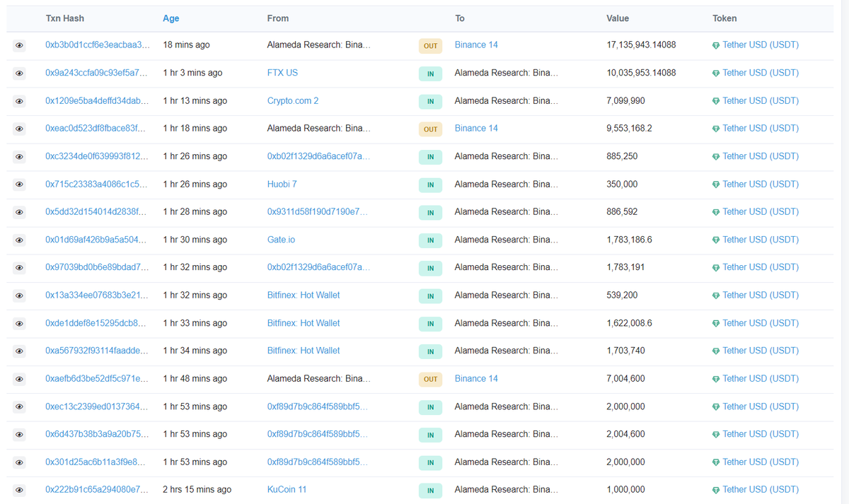Open transaction hash 0x715c23383a4086c1c5
The width and height of the screenshot is (849, 504).
tap(97, 184)
